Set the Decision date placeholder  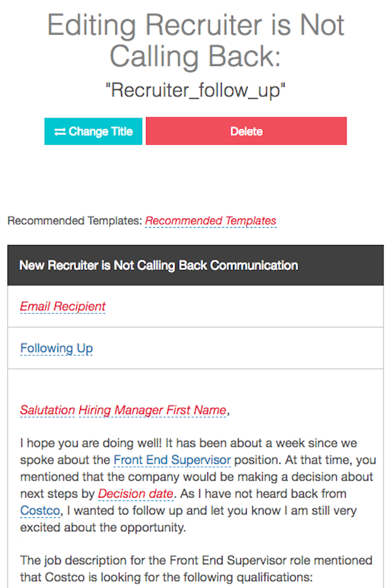click(136, 494)
